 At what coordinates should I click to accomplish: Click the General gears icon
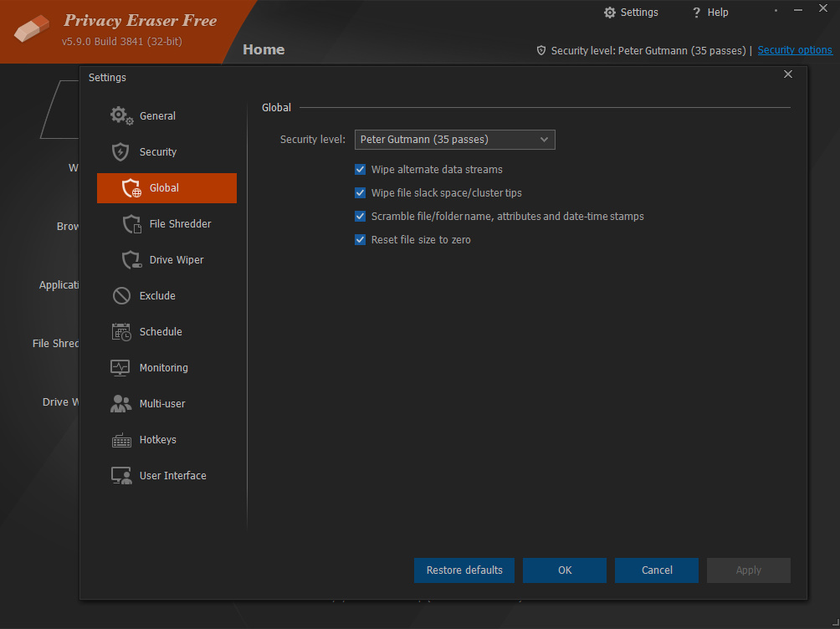[x=121, y=115]
